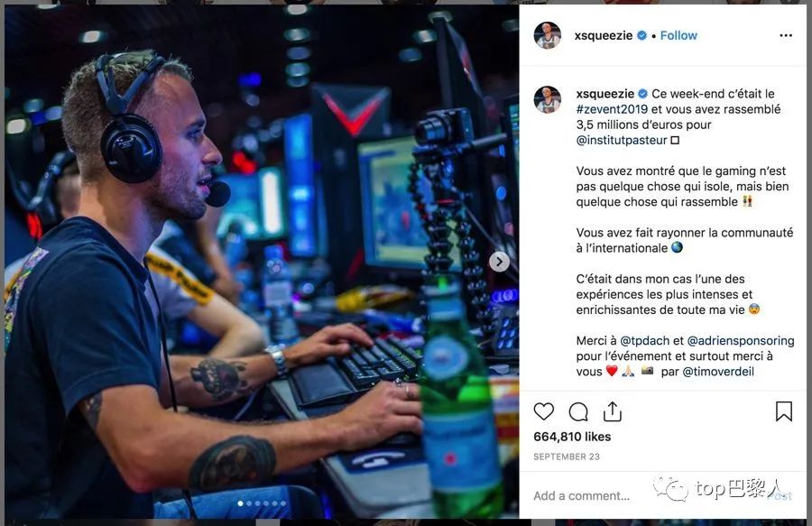Image resolution: width=812 pixels, height=526 pixels.
Task: Open comments via speech bubble icon
Action: click(578, 412)
